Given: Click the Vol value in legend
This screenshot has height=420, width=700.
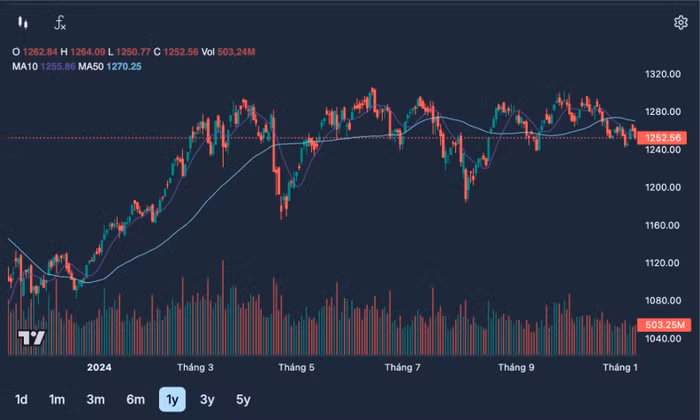Looking at the screenshot, I should [236, 52].
